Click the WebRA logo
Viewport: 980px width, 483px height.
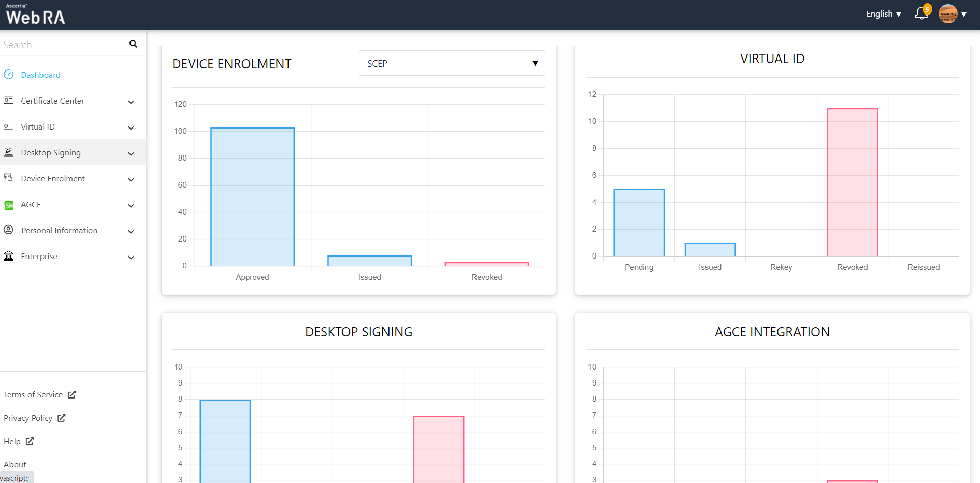(35, 15)
